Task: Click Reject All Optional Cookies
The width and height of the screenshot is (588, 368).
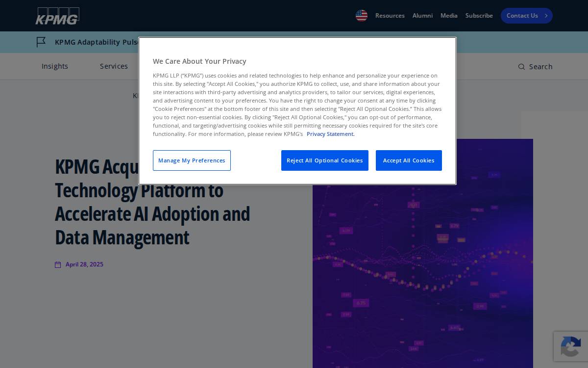Action: pyautogui.click(x=325, y=160)
